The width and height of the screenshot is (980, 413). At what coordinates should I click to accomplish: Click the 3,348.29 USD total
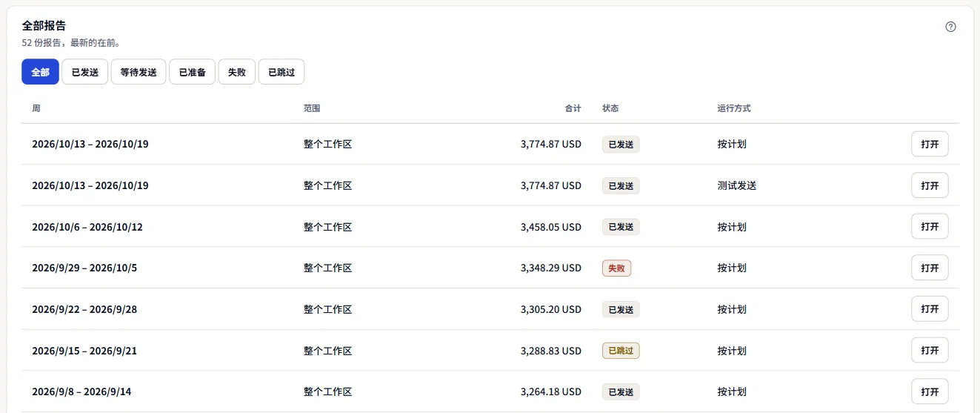(551, 268)
